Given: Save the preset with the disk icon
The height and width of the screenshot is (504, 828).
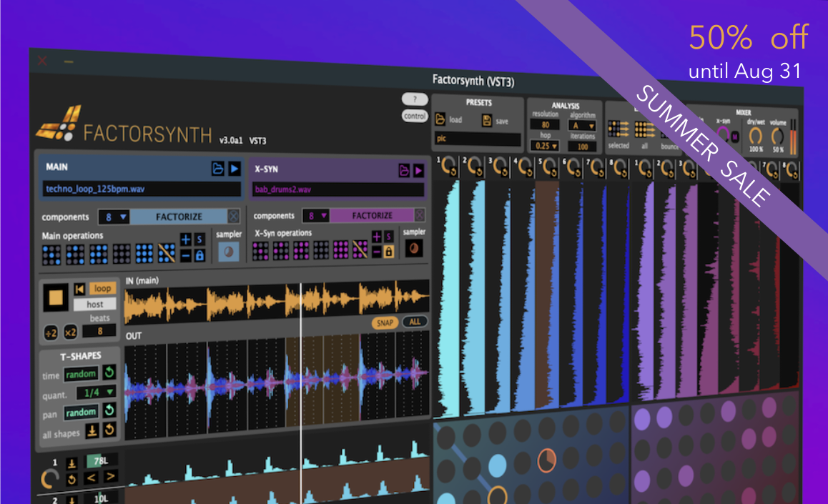Looking at the screenshot, I should 487,121.
